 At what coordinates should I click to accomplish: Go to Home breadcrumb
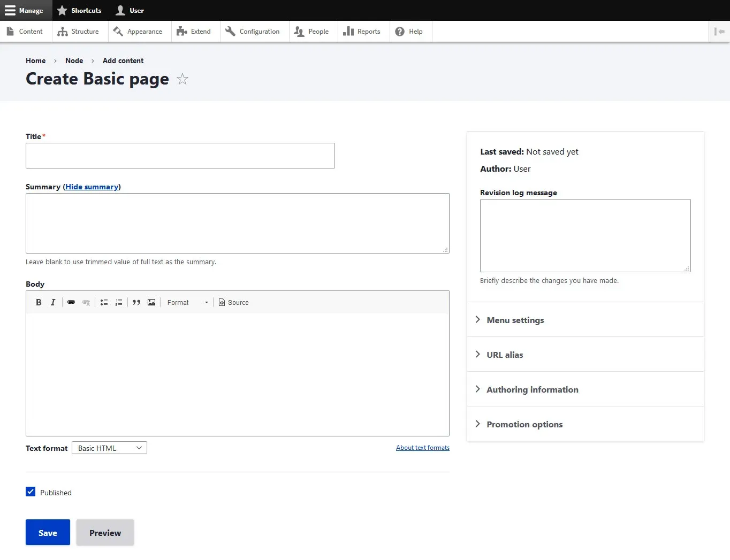(35, 60)
